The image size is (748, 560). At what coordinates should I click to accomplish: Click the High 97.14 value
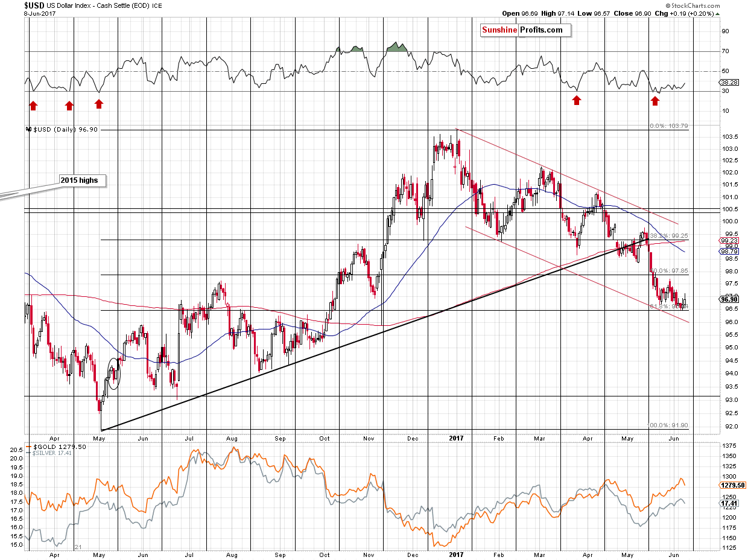pos(559,13)
